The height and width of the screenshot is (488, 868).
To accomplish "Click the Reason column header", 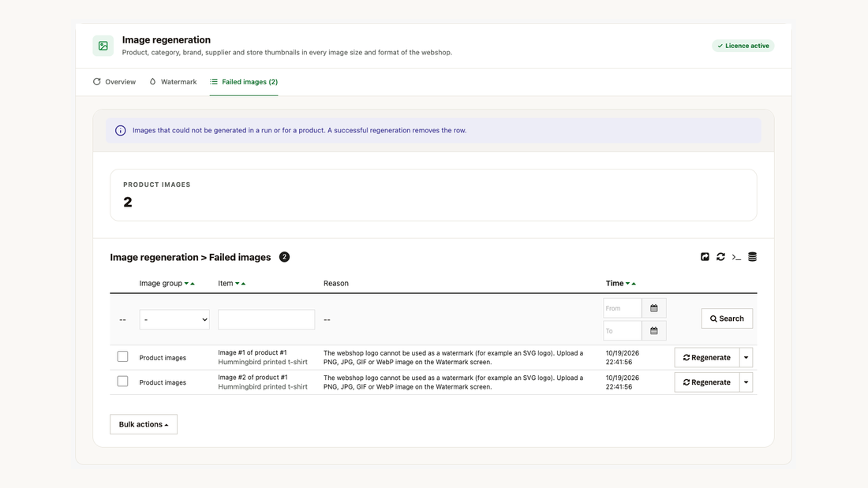I will (x=336, y=283).
